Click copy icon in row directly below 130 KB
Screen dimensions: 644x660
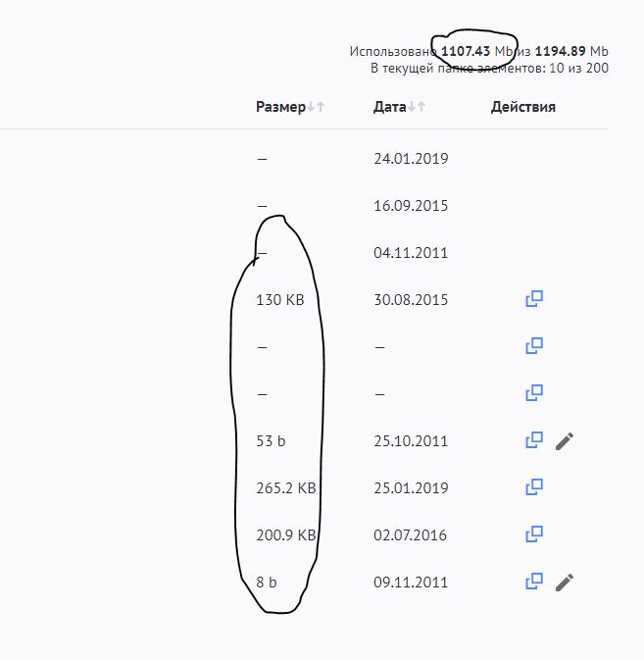534,346
